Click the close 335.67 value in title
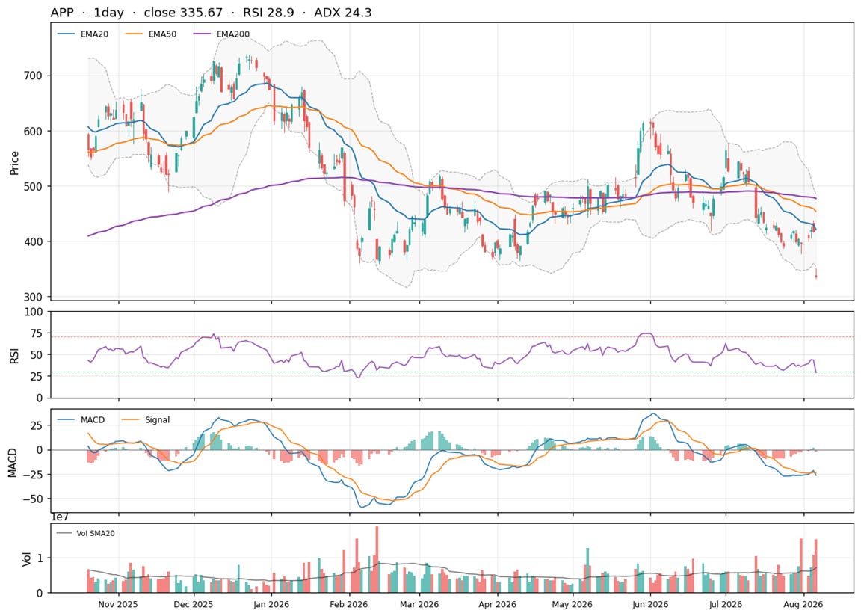Screen dimensions: 861x616 pyautogui.click(x=183, y=13)
